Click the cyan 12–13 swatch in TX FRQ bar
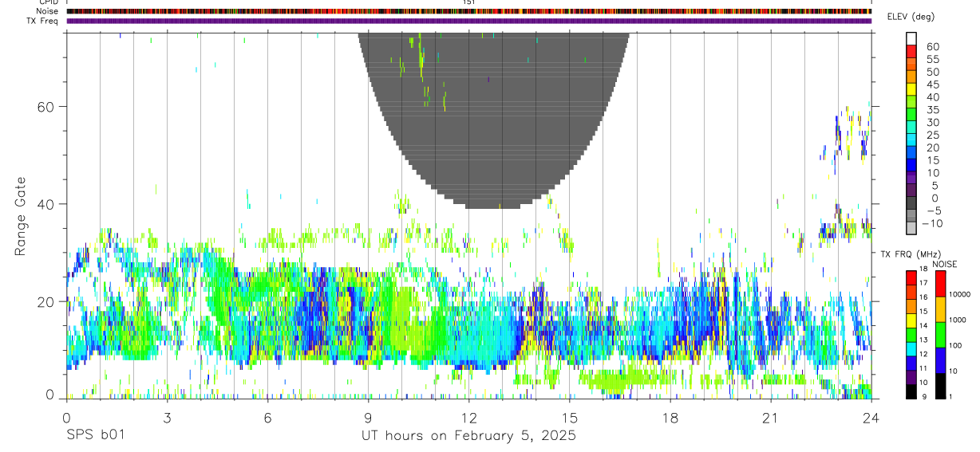The width and height of the screenshot is (980, 452). point(911,348)
